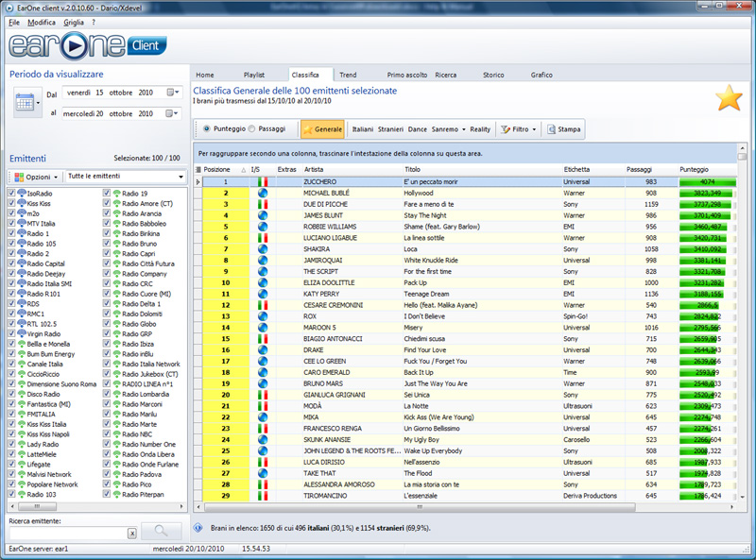Click the globe icon in TAKE THAT row
This screenshot has height=560, width=756.
click(263, 473)
